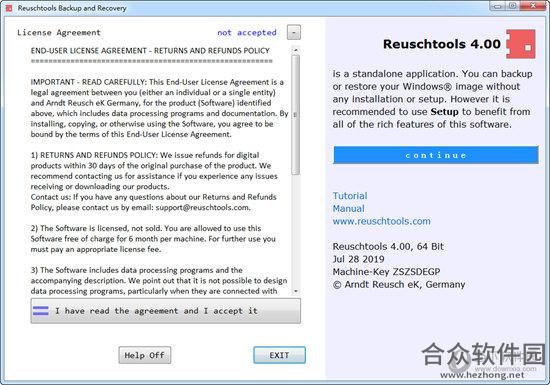Close the Reuschtools window
The image size is (550, 385).
tap(532, 6)
